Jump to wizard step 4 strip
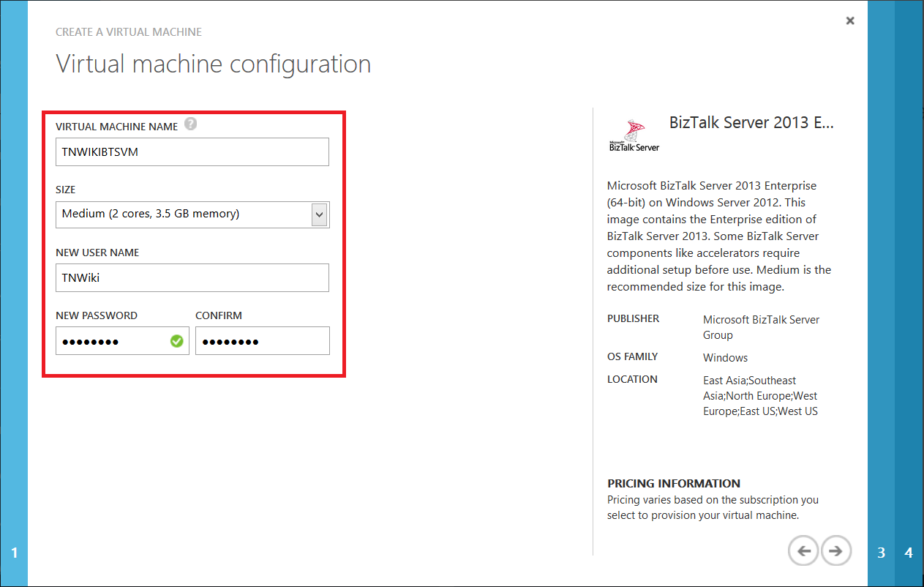This screenshot has width=924, height=587. pos(909,293)
